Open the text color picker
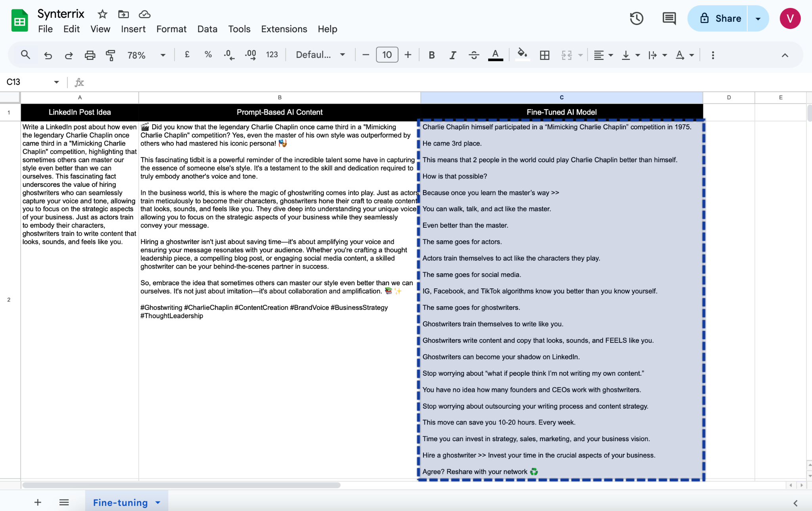The height and width of the screenshot is (511, 812). click(495, 55)
